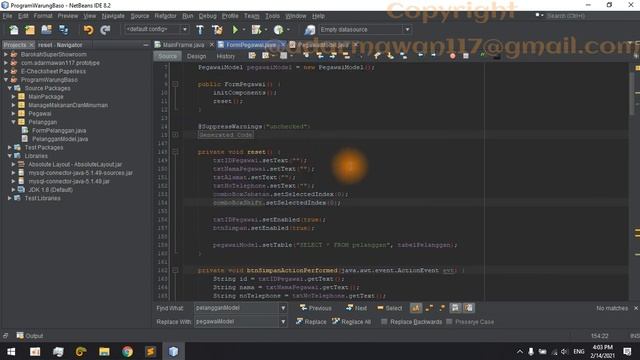This screenshot has width=640, height=360.
Task: Expand the Generated Code fold
Action: (175, 135)
